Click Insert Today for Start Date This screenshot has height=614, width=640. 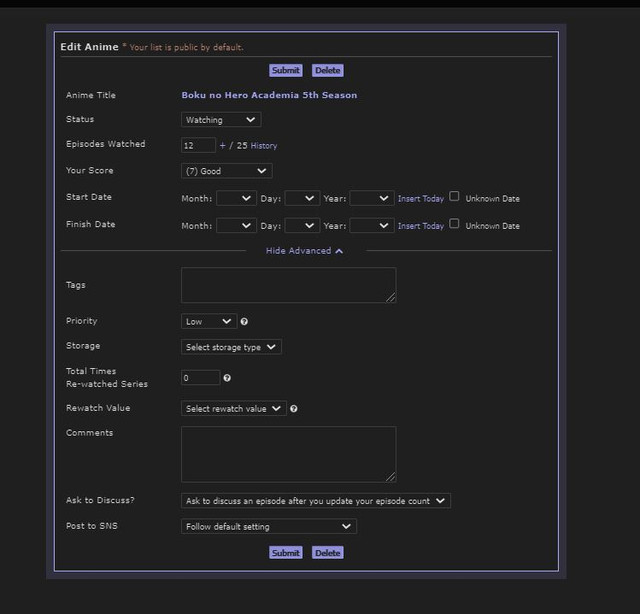421,199
